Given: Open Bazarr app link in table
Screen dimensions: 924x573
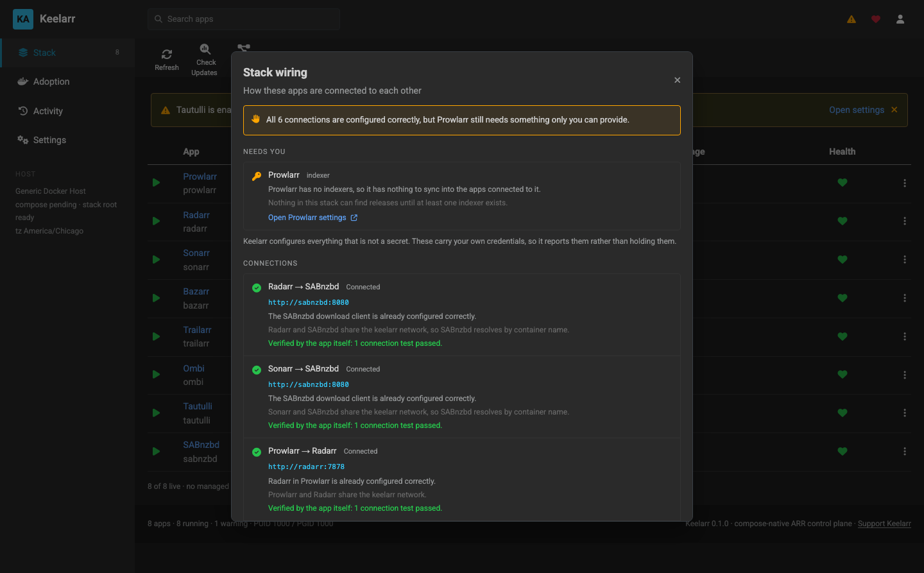Looking at the screenshot, I should click(196, 291).
